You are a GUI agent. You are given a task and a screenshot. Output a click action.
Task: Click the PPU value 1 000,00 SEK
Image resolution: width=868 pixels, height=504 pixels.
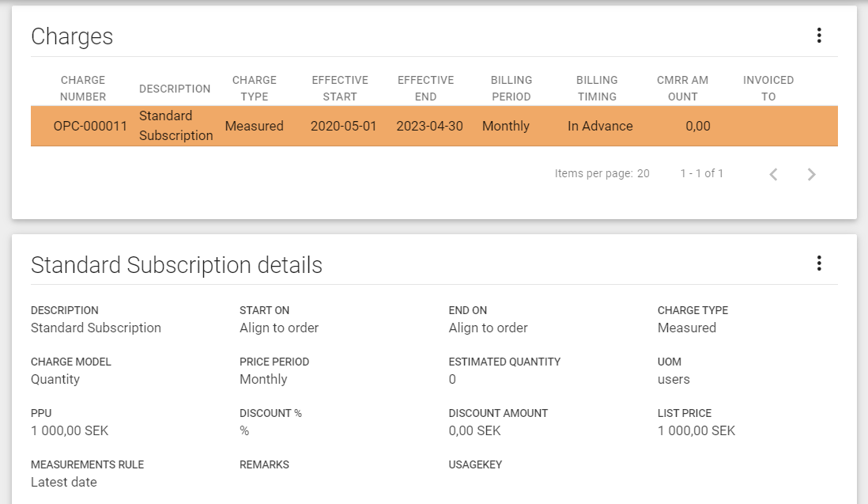(70, 431)
